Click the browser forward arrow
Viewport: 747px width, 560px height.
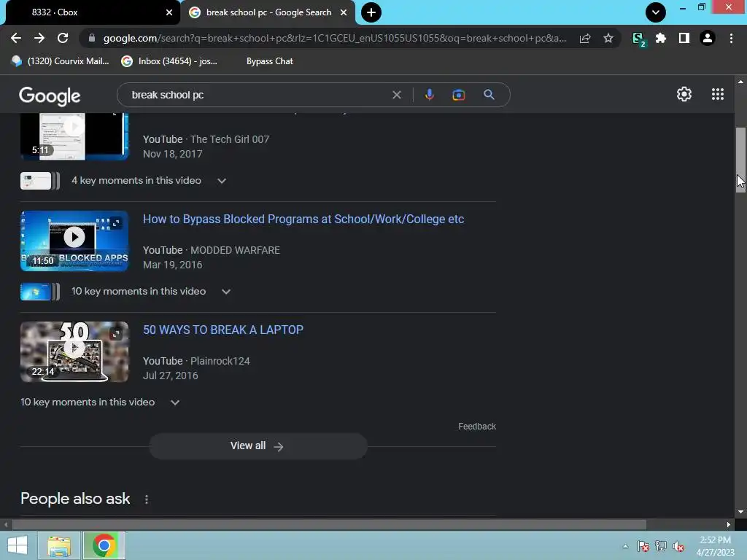[x=39, y=38]
